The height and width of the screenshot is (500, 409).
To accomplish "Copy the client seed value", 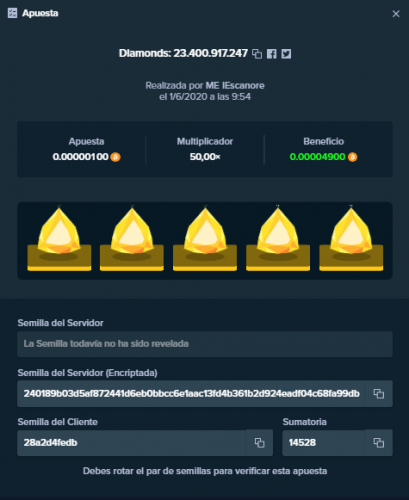I will pos(259,443).
